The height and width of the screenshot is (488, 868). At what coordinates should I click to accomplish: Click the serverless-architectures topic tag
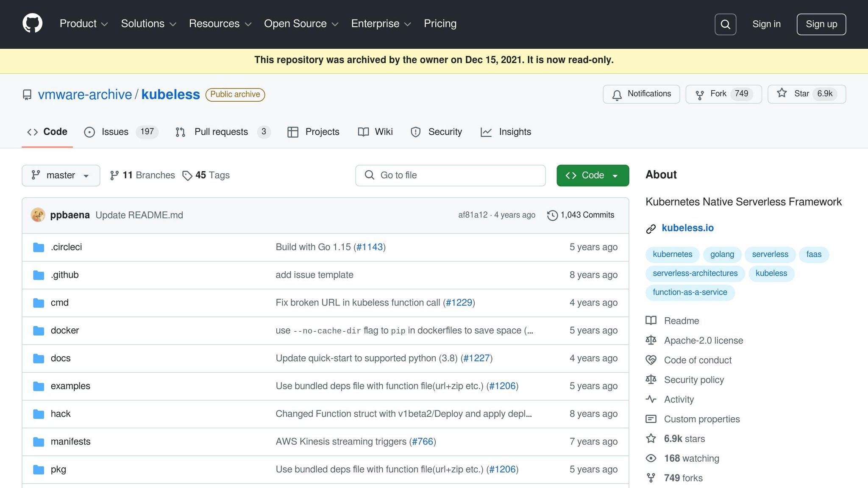click(x=695, y=274)
